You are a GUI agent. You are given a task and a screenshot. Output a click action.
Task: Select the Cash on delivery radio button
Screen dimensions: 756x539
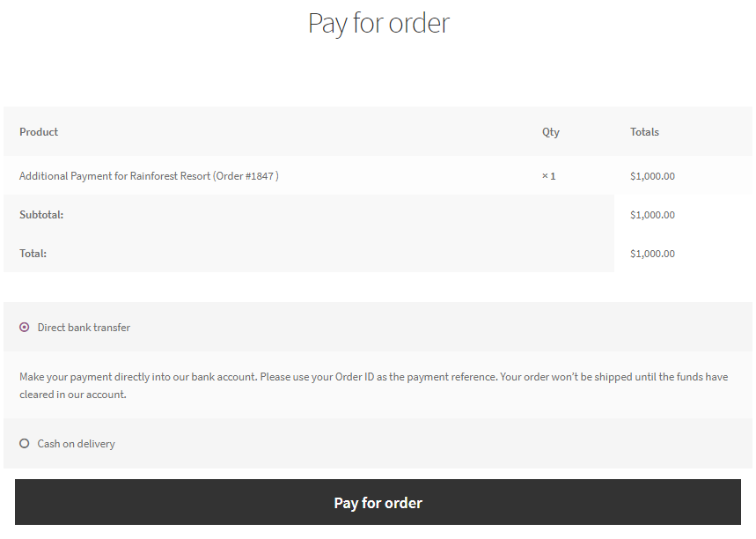25,444
